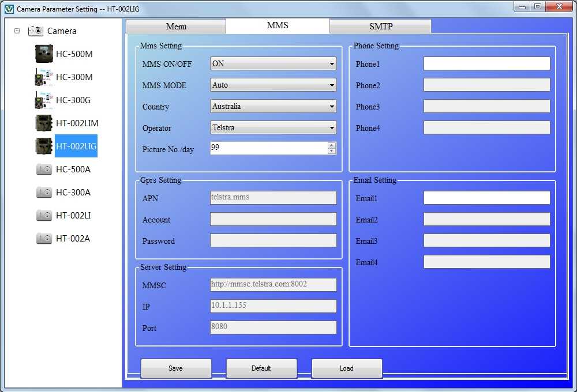Click the HC-300G camera icon
577x392 pixels.
44,100
